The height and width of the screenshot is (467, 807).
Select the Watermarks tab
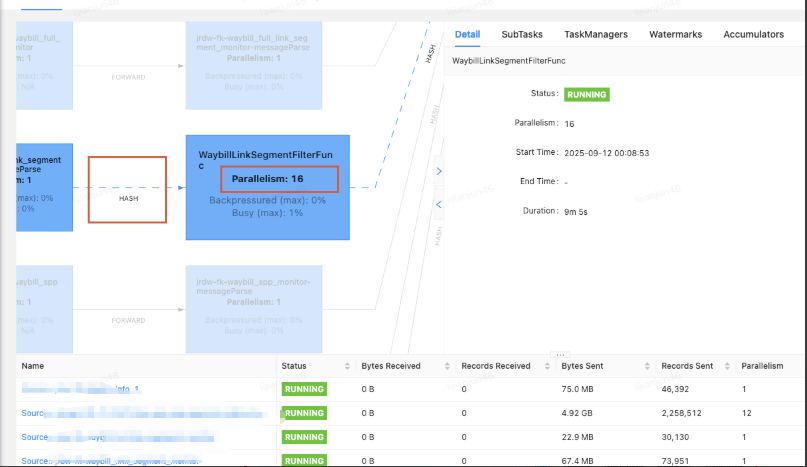[x=675, y=34]
